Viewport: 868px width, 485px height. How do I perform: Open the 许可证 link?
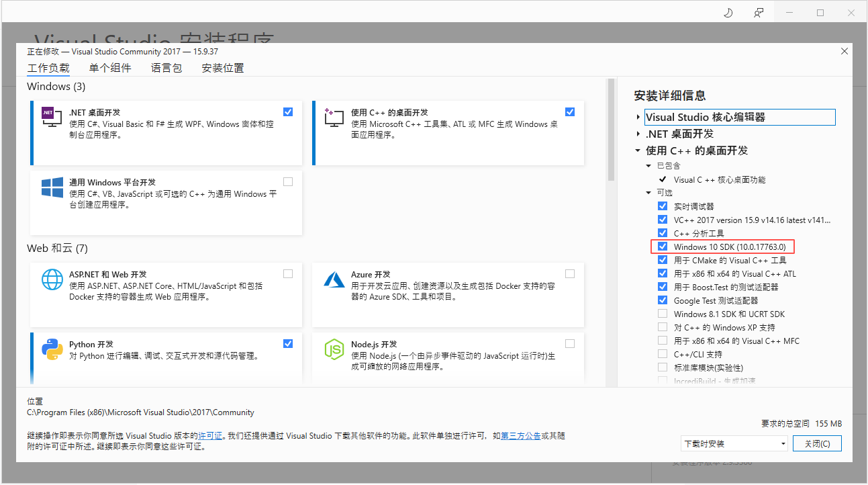click(209, 435)
